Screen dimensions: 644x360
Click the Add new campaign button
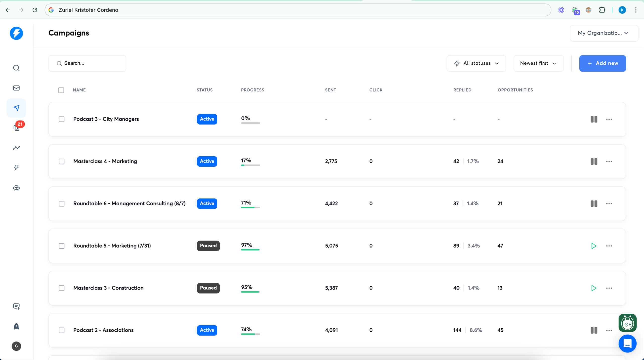coord(602,63)
